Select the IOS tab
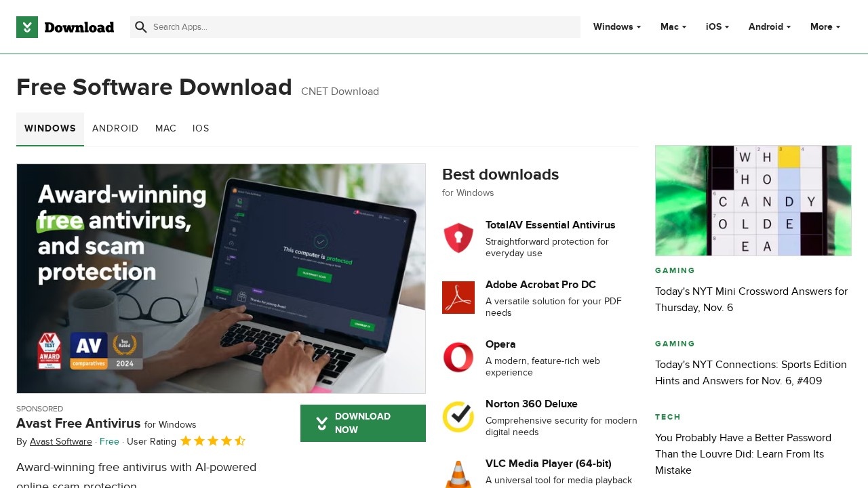The image size is (868, 488). click(x=201, y=129)
